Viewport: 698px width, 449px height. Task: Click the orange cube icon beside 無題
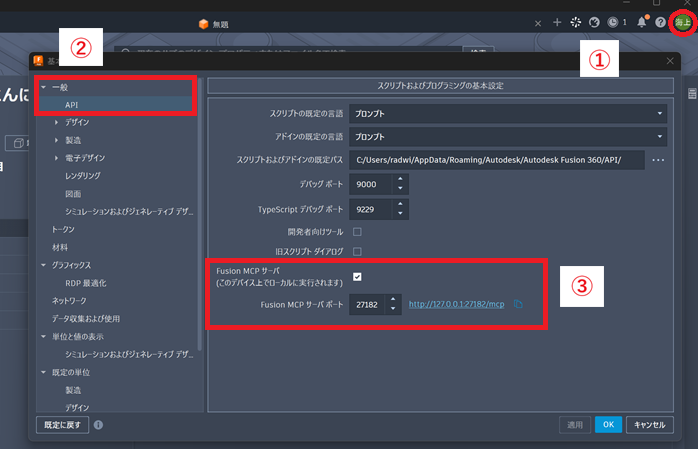(x=203, y=24)
